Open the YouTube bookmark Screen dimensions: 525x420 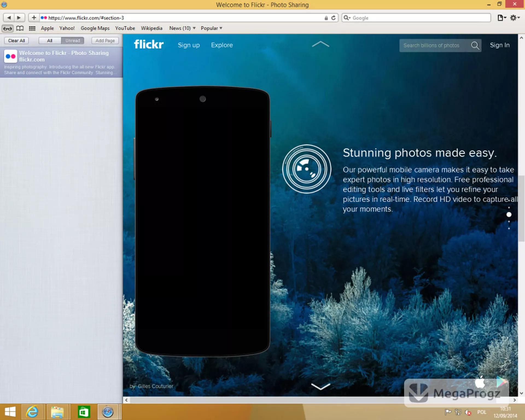[x=125, y=28]
